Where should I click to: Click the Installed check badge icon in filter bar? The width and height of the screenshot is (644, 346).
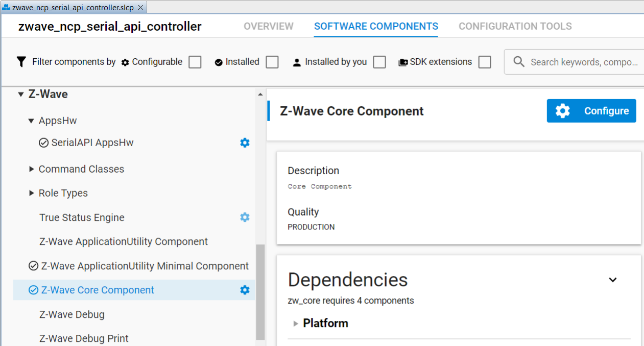pos(219,62)
